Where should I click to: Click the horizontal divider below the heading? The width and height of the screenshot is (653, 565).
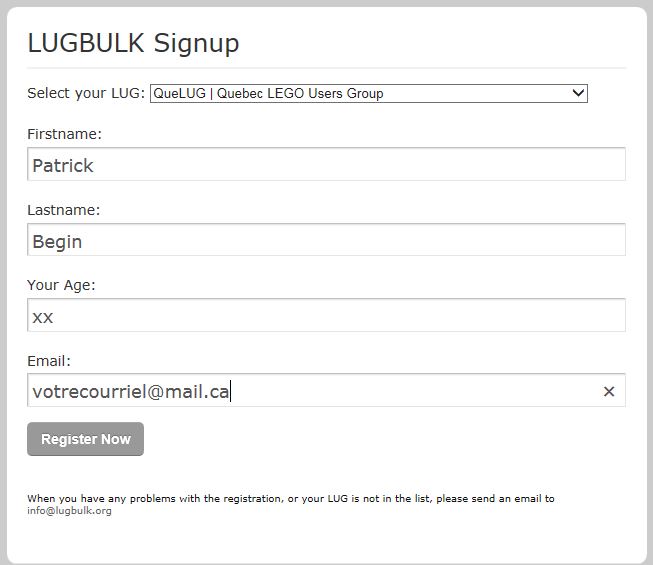(326, 68)
